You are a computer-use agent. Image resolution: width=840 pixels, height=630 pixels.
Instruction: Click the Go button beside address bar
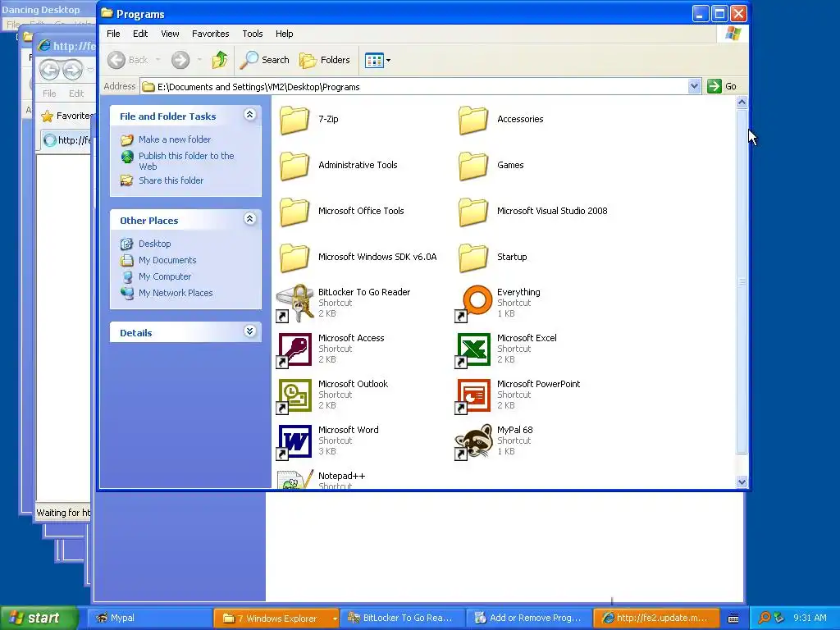(x=722, y=86)
